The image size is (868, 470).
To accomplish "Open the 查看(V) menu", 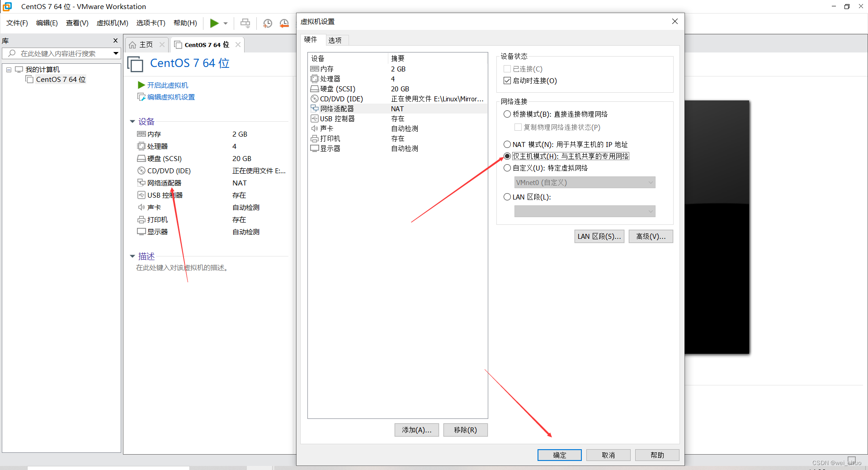I will tap(77, 23).
